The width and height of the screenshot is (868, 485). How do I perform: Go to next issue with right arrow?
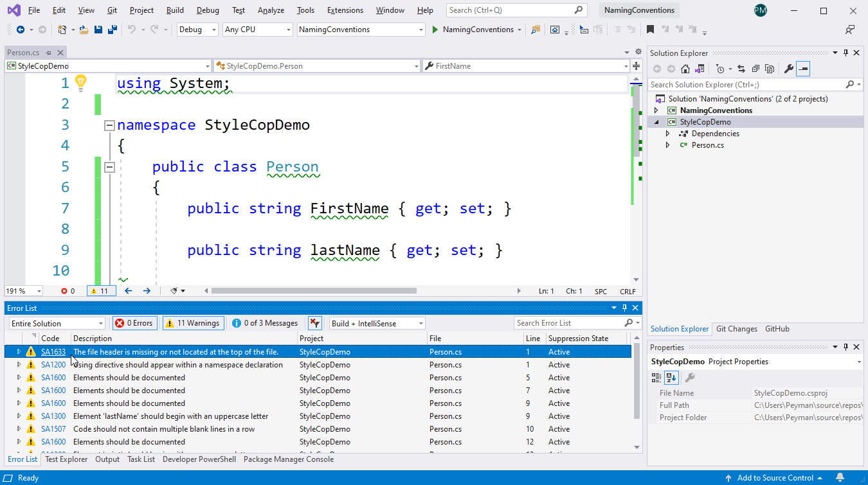coord(147,291)
